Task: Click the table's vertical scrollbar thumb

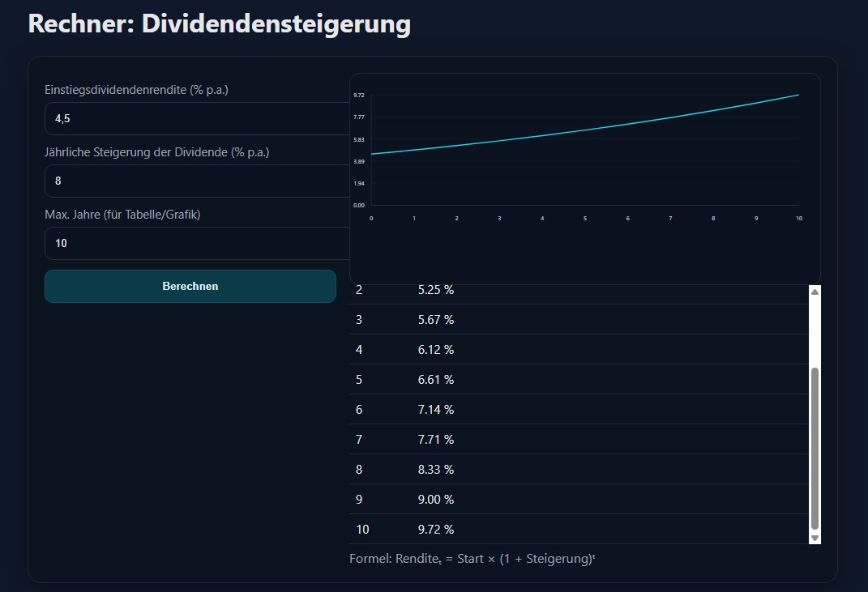Action: click(x=815, y=448)
